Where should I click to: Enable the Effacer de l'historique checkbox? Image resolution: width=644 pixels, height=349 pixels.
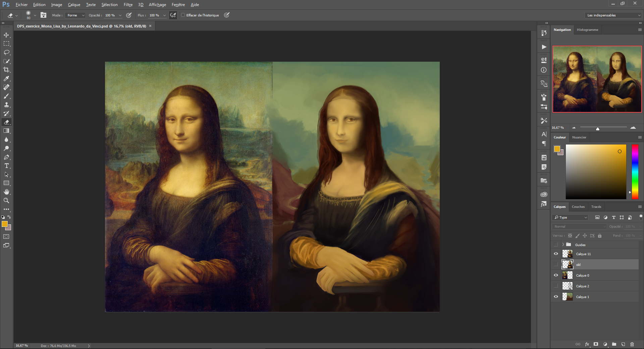pos(183,15)
